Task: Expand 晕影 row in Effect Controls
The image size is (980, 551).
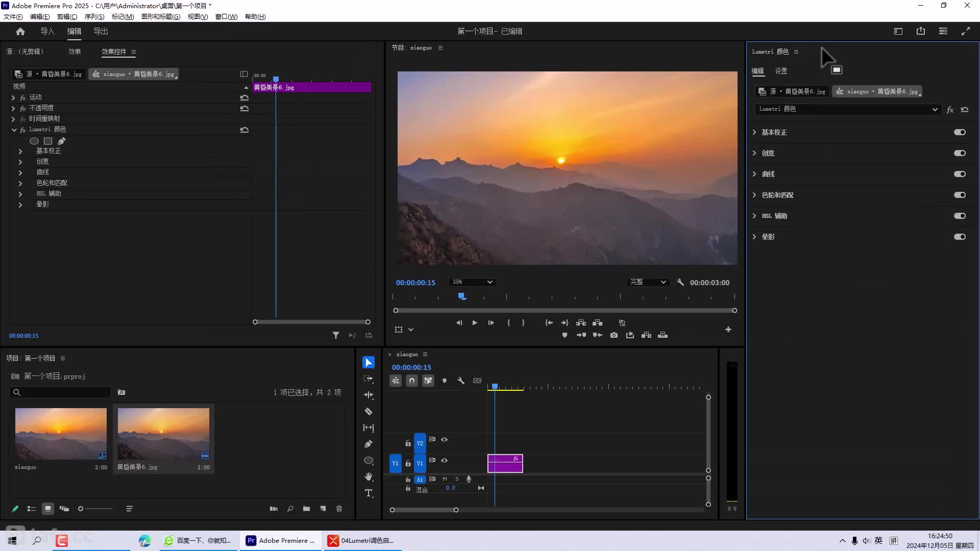Action: click(20, 205)
